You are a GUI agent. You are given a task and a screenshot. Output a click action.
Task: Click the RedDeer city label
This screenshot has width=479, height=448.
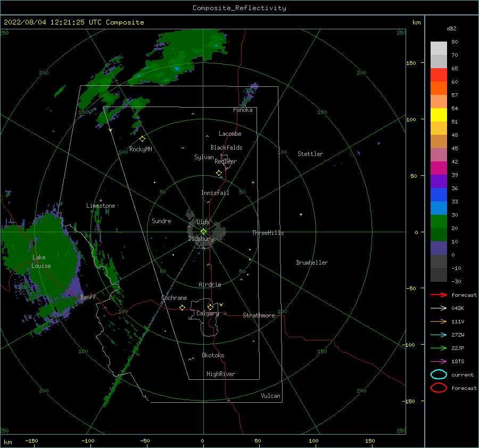226,161
